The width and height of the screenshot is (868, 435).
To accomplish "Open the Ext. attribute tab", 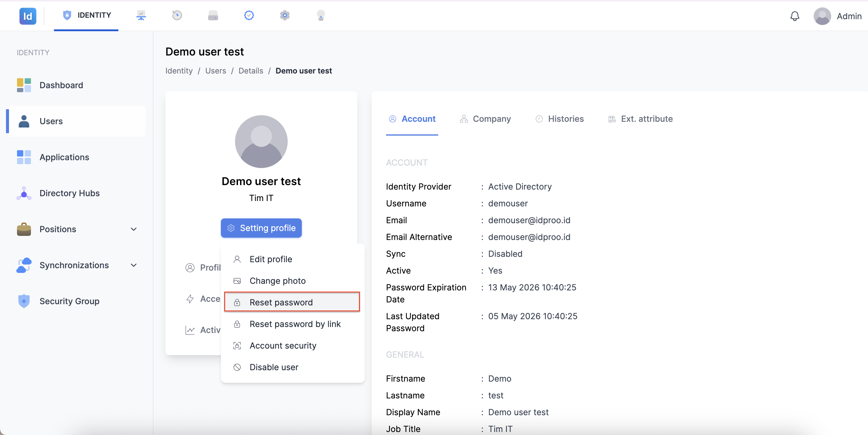I will click(x=641, y=119).
